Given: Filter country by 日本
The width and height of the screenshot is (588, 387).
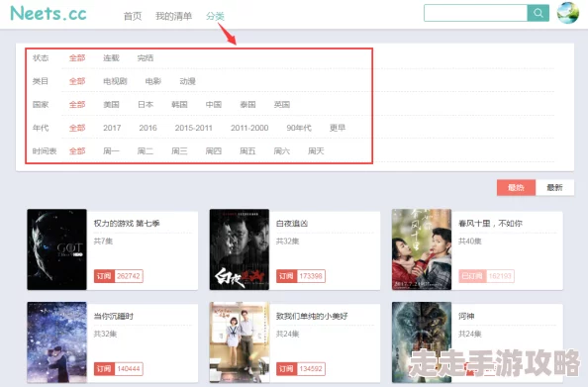Looking at the screenshot, I should 146,104.
